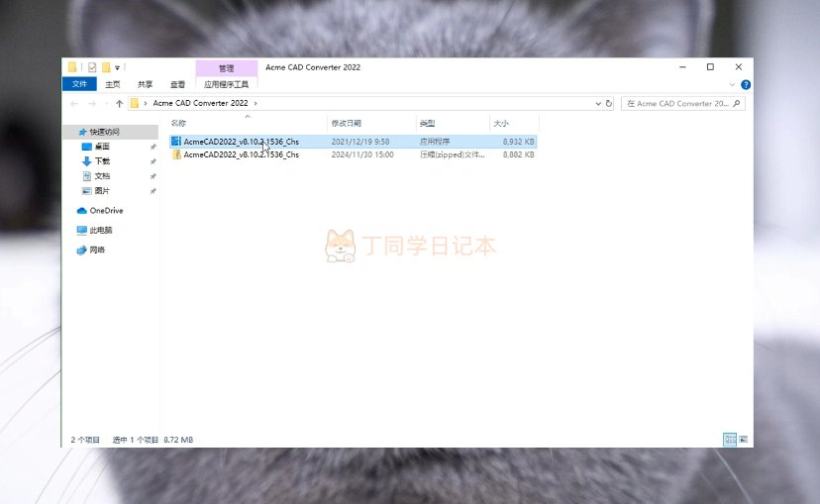Switch to large thumbnails view icon
820x504 pixels.
[743, 440]
